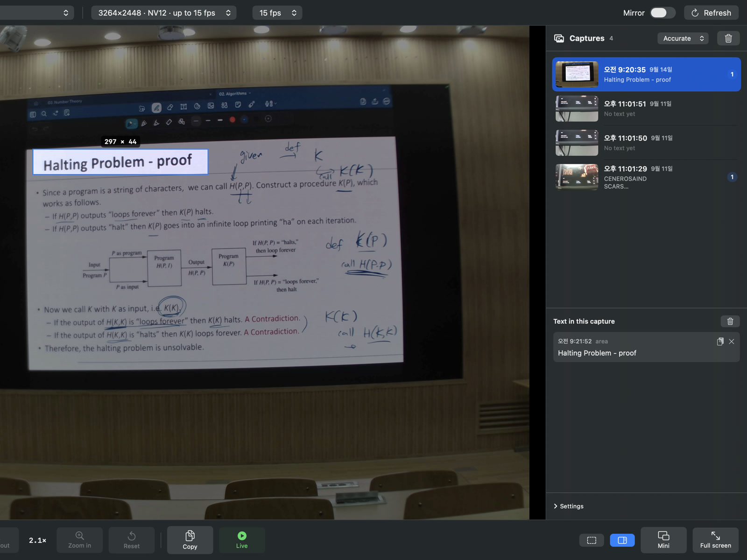Click the Zoom in button
The image size is (747, 560).
click(80, 540)
